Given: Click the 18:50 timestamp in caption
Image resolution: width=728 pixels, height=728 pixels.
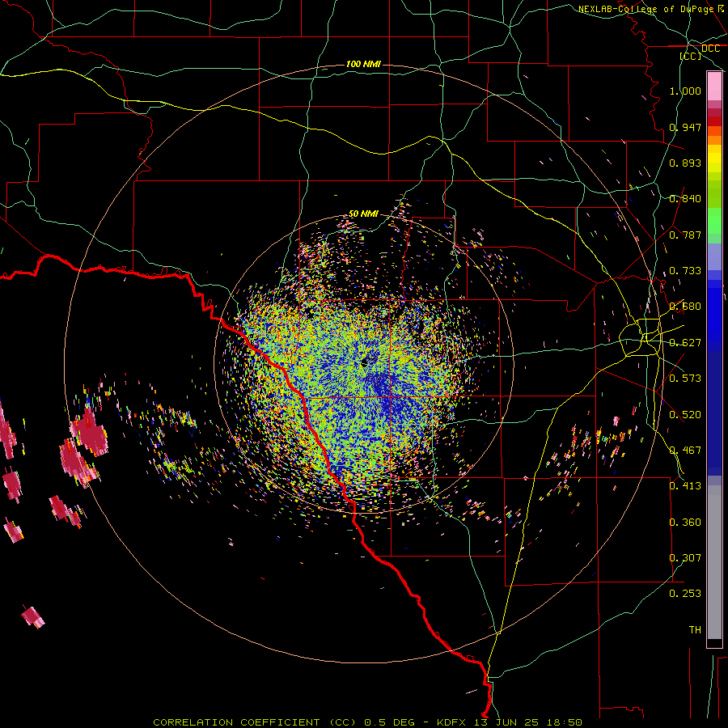Looking at the screenshot, I should (565, 722).
